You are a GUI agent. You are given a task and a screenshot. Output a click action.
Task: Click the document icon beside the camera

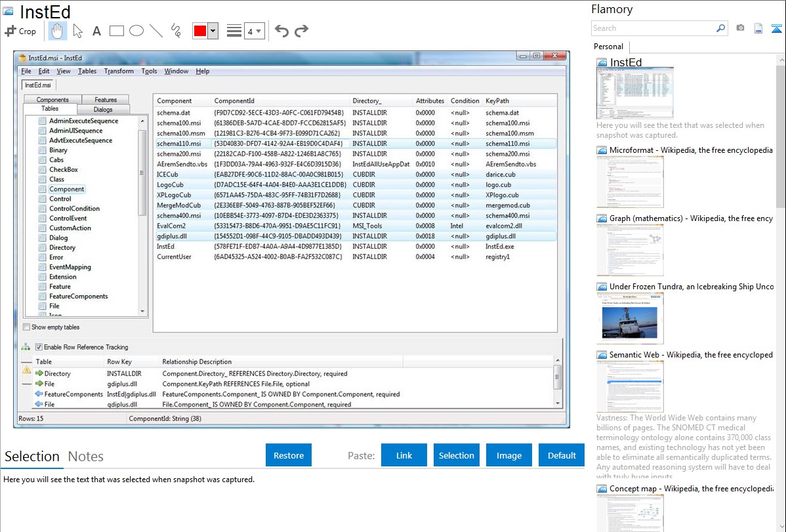758,28
